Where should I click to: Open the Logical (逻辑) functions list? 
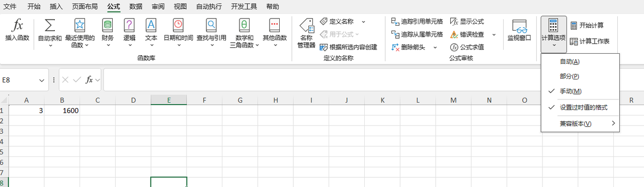point(129,33)
